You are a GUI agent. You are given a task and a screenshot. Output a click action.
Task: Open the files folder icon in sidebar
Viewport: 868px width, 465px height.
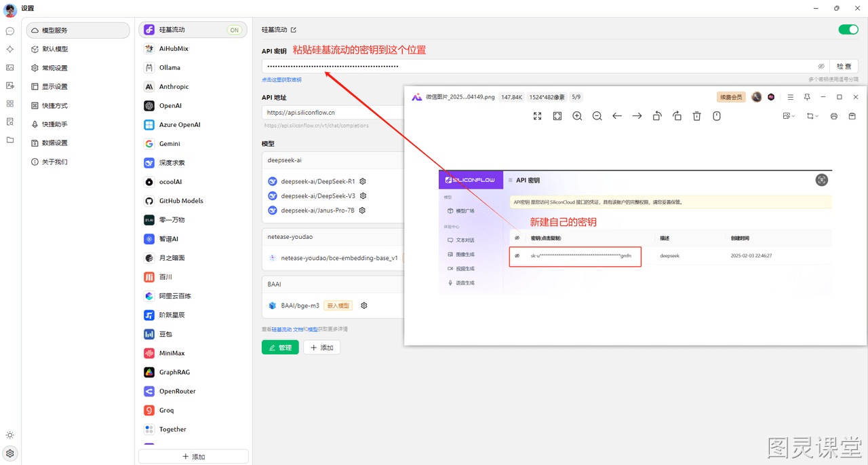coord(10,140)
